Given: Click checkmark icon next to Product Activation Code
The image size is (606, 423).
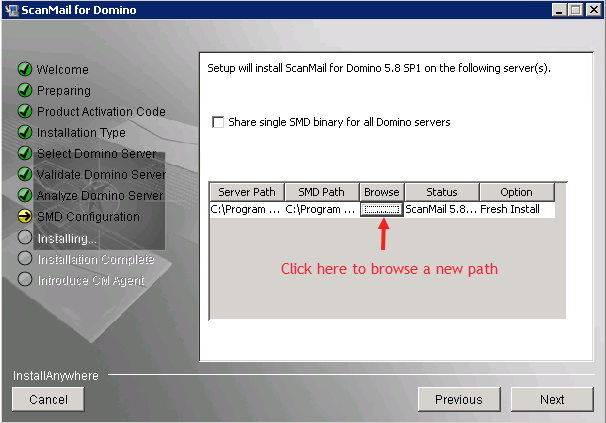Looking at the screenshot, I should [25, 112].
